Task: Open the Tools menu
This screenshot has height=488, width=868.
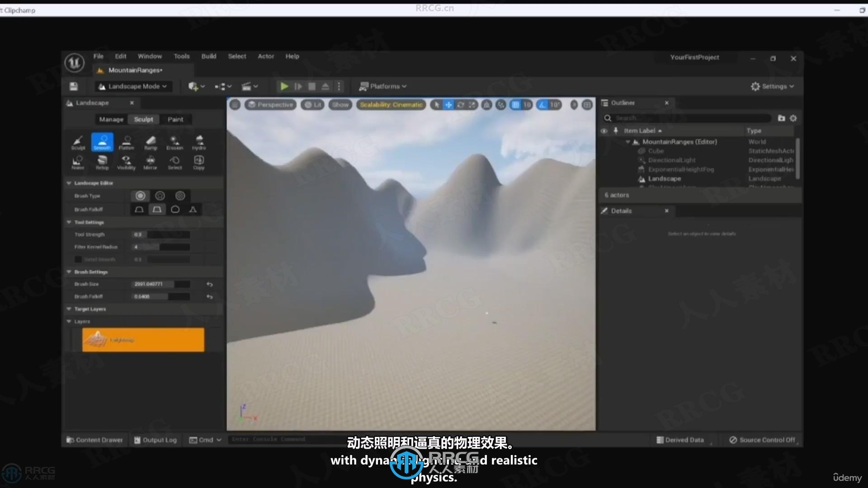Action: coord(182,56)
